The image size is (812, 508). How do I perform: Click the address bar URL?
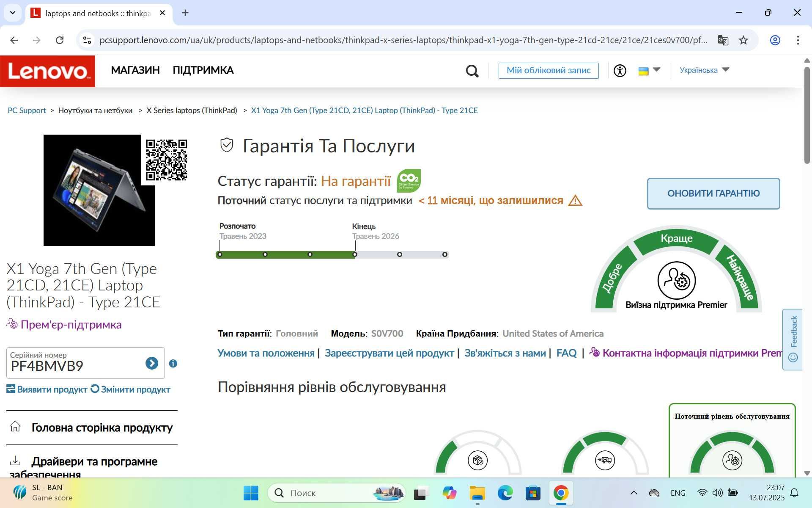pyautogui.click(x=403, y=40)
